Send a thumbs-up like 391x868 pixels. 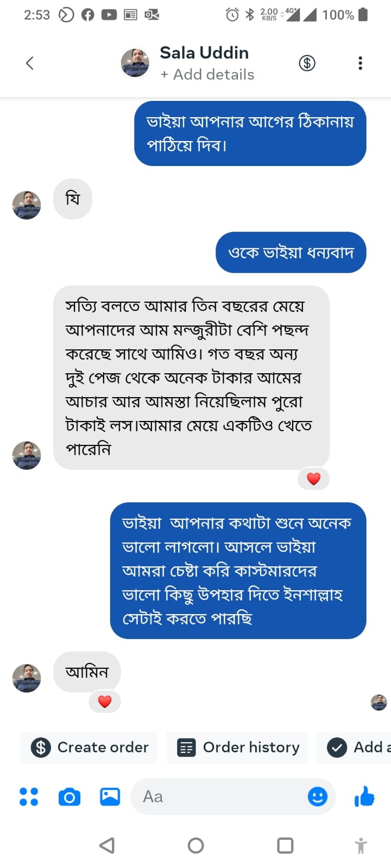pyautogui.click(x=364, y=796)
